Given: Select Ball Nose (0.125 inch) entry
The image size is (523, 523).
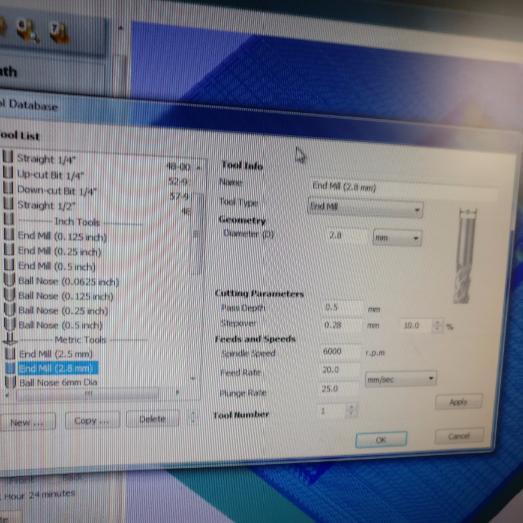Looking at the screenshot, I should 66,296.
